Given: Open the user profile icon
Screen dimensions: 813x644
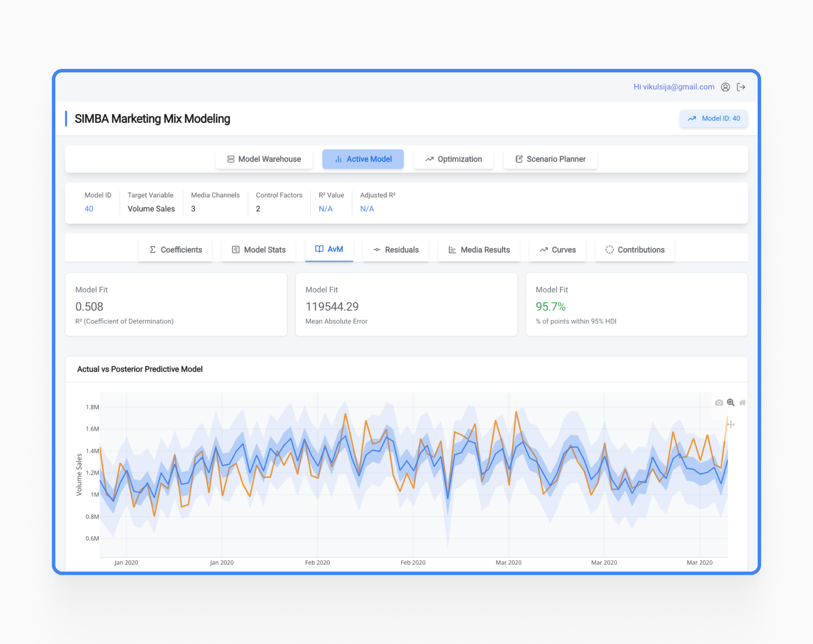Looking at the screenshot, I should [725, 87].
